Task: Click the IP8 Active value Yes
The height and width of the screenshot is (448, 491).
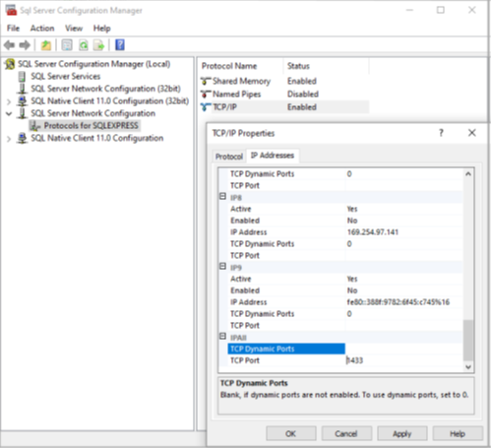Action: [352, 209]
